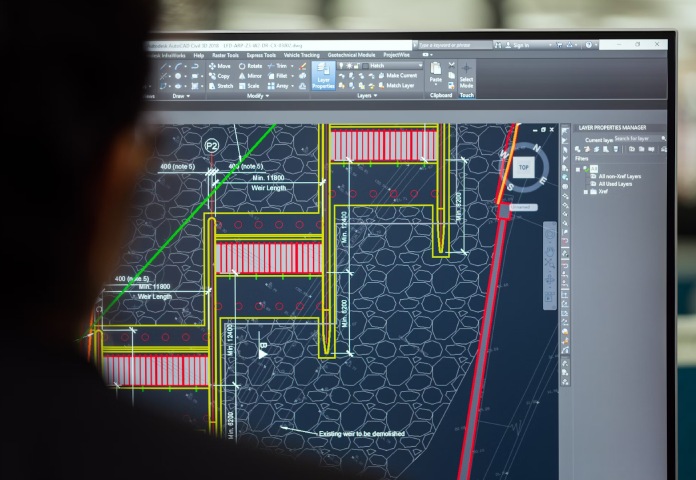The height and width of the screenshot is (480, 696).
Task: Choose the Copy tool in Modify
Action: pyautogui.click(x=219, y=76)
